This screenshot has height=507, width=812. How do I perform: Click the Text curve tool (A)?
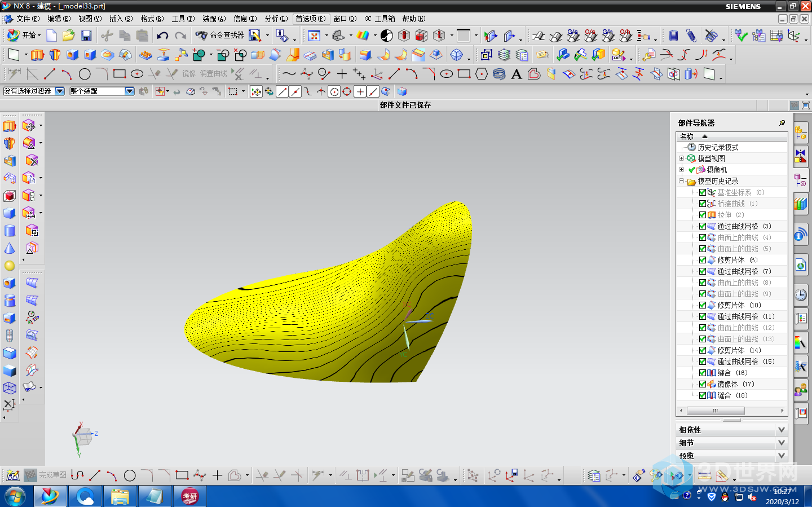tap(516, 74)
